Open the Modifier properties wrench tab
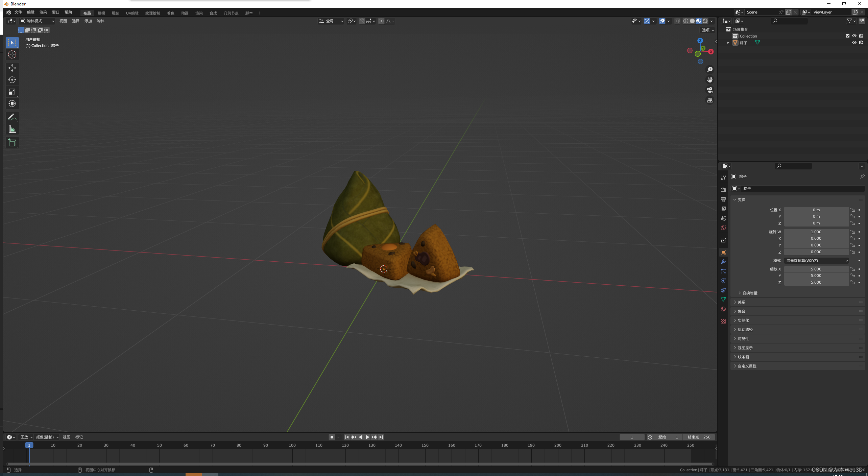The width and height of the screenshot is (868, 476). point(723,262)
